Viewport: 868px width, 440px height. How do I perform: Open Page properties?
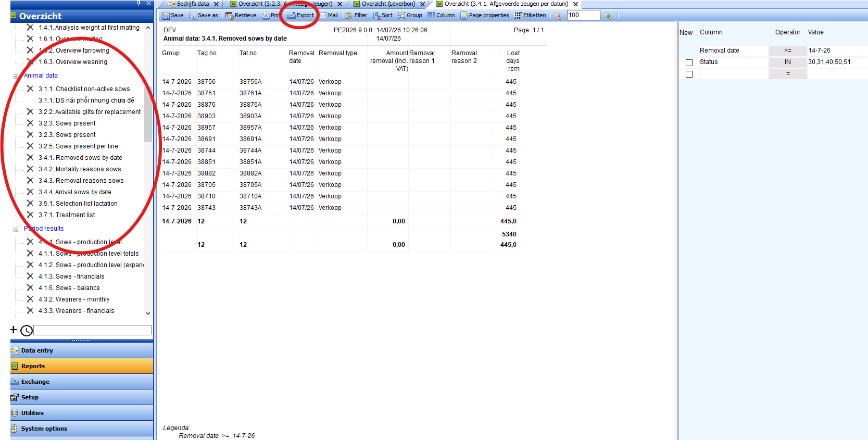[485, 16]
